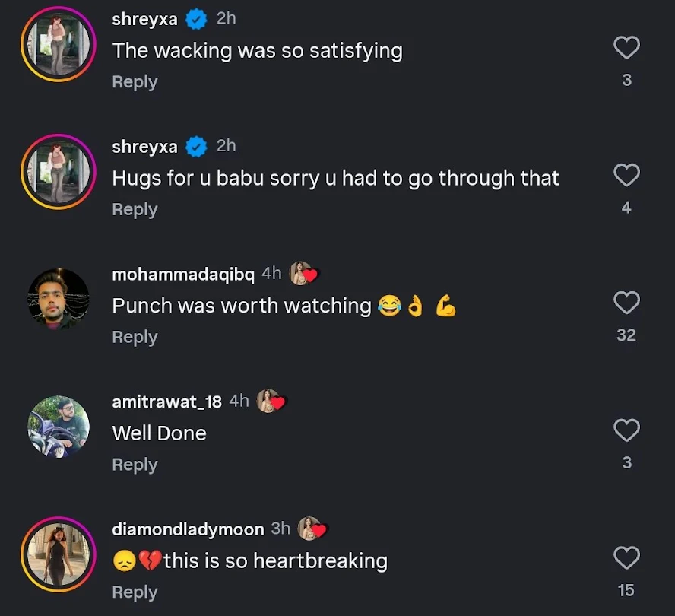The image size is (675, 616).
Task: Reply to diamondladymoon's heartbreaking comment
Action: coord(135,592)
